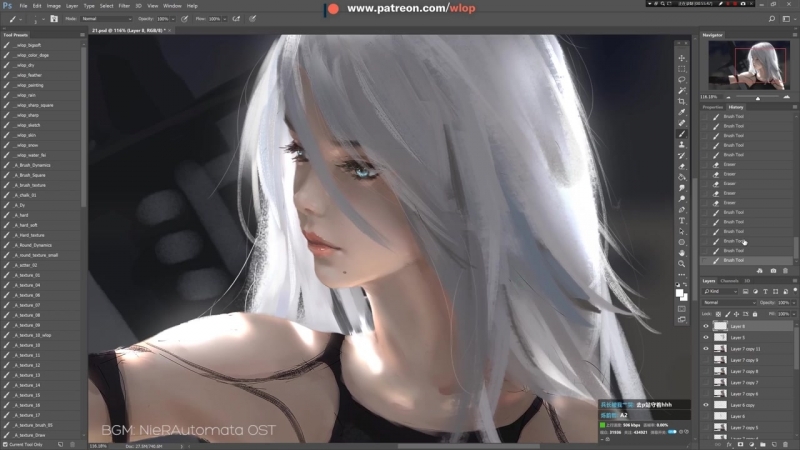Select the Smudge tool

(x=682, y=188)
